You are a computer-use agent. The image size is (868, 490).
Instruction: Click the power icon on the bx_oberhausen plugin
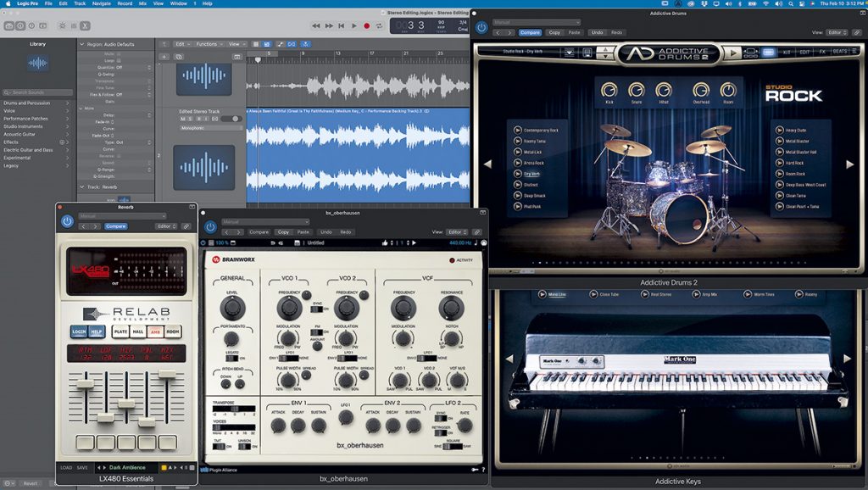click(x=209, y=226)
